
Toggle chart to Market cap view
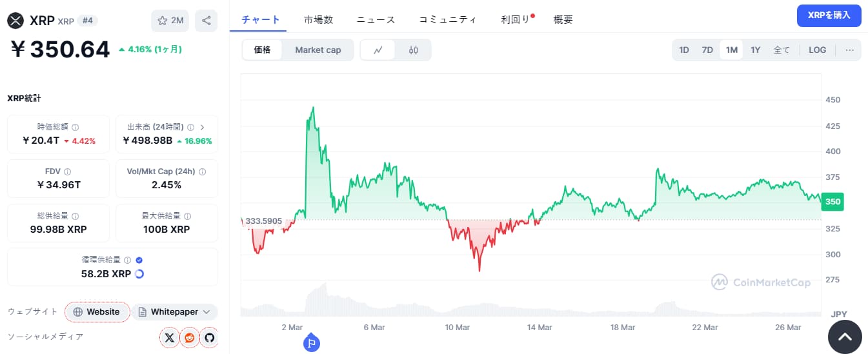318,50
